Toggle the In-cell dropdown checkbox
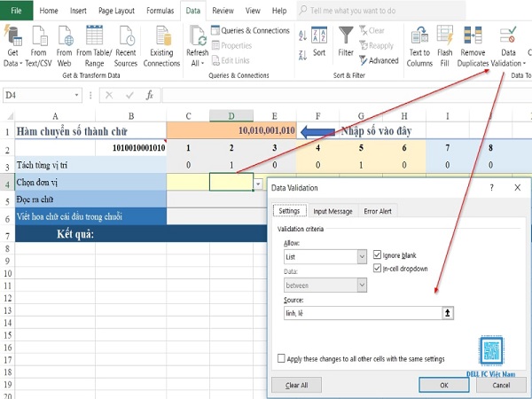The image size is (532, 399). tap(377, 269)
